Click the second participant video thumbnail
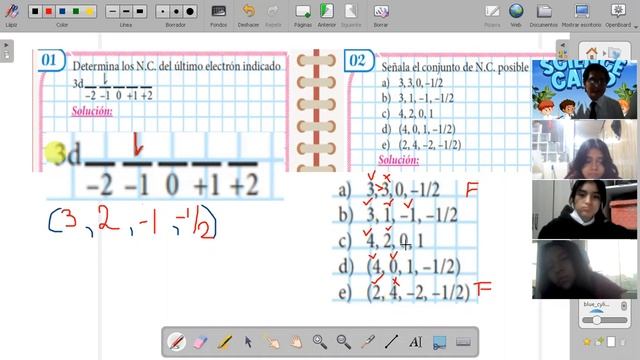The width and height of the screenshot is (640, 360). (x=584, y=149)
